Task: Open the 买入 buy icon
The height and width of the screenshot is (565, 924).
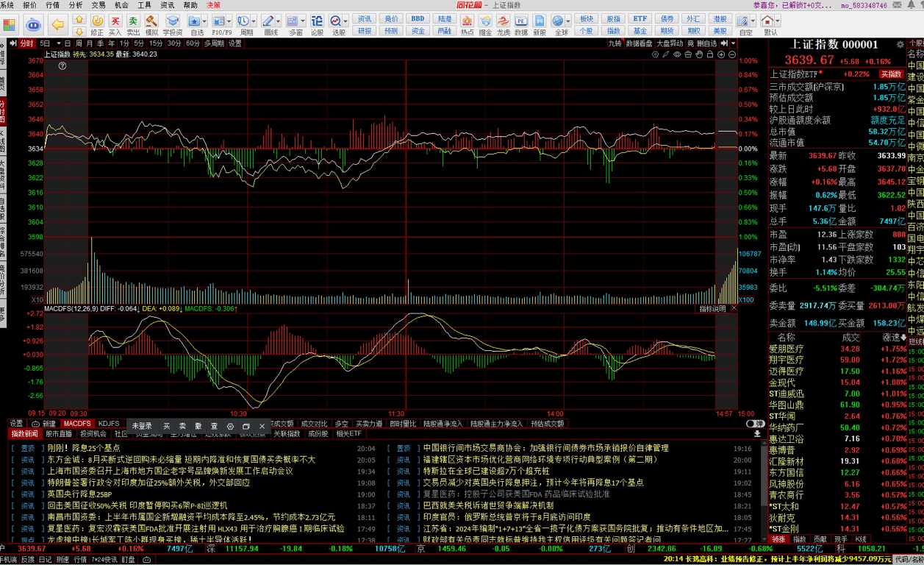Action: 115,25
